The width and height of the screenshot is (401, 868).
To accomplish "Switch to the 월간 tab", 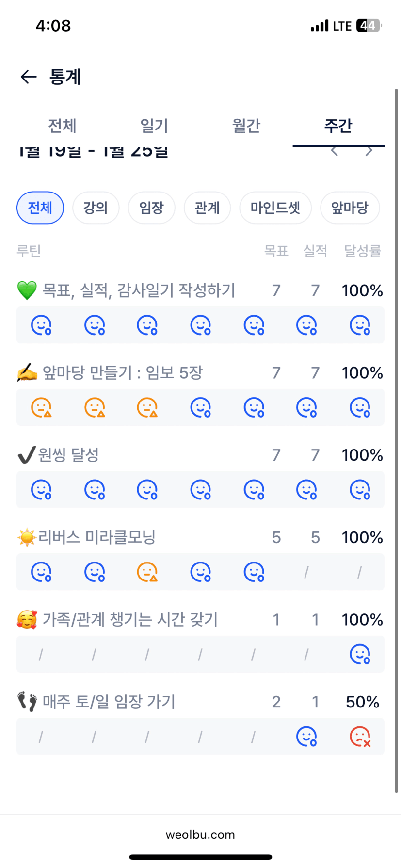I will tap(246, 126).
